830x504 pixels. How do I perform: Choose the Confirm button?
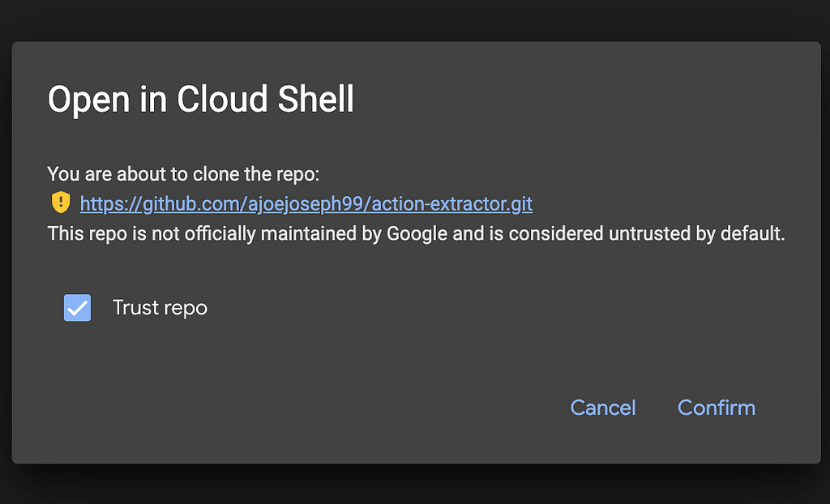click(x=717, y=408)
